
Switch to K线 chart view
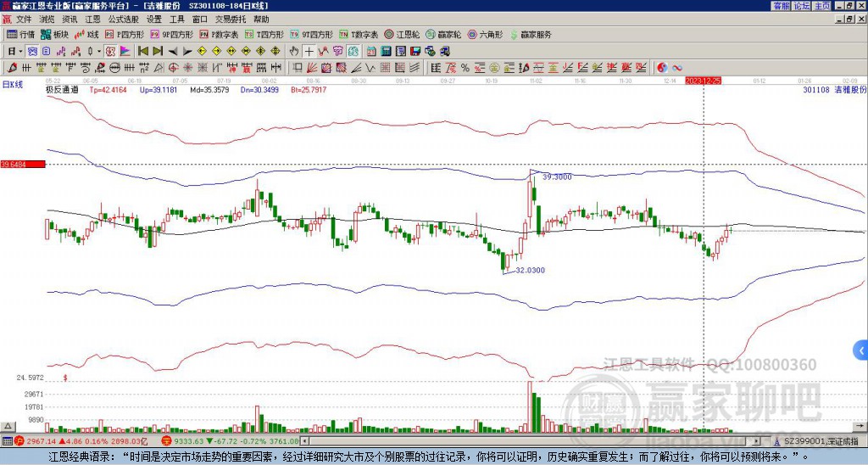[x=87, y=34]
